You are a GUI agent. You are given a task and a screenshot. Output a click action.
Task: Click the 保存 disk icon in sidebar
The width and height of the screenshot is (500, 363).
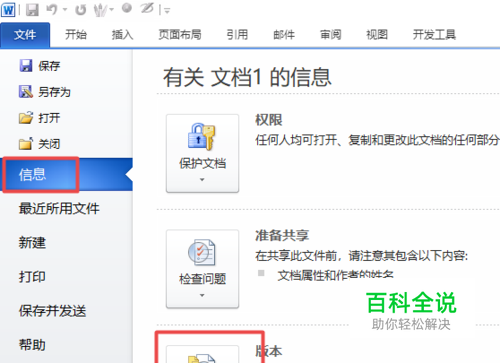[x=26, y=66]
